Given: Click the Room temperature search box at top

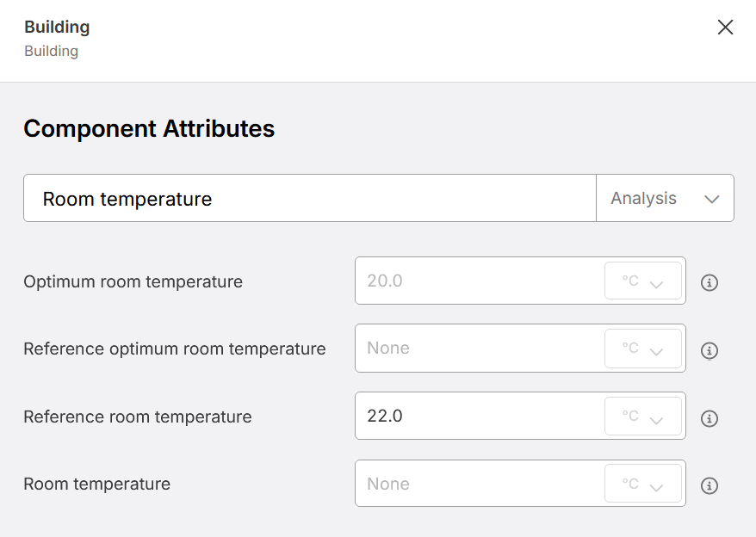Looking at the screenshot, I should 309,198.
